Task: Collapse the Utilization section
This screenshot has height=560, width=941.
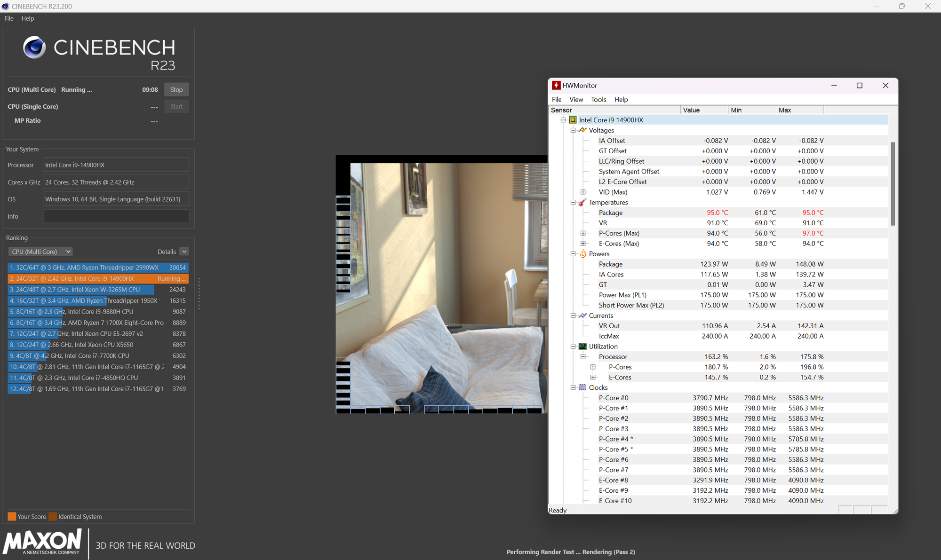Action: coord(573,347)
